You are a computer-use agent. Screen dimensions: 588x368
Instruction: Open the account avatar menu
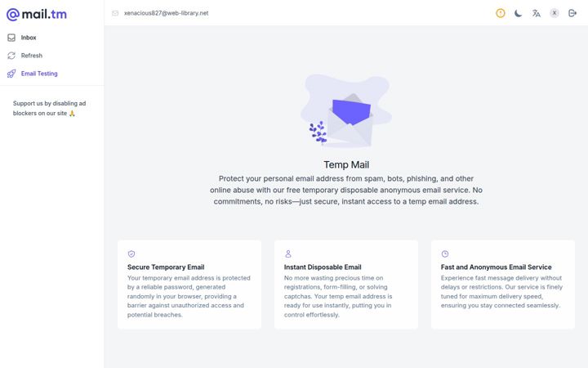[555, 13]
